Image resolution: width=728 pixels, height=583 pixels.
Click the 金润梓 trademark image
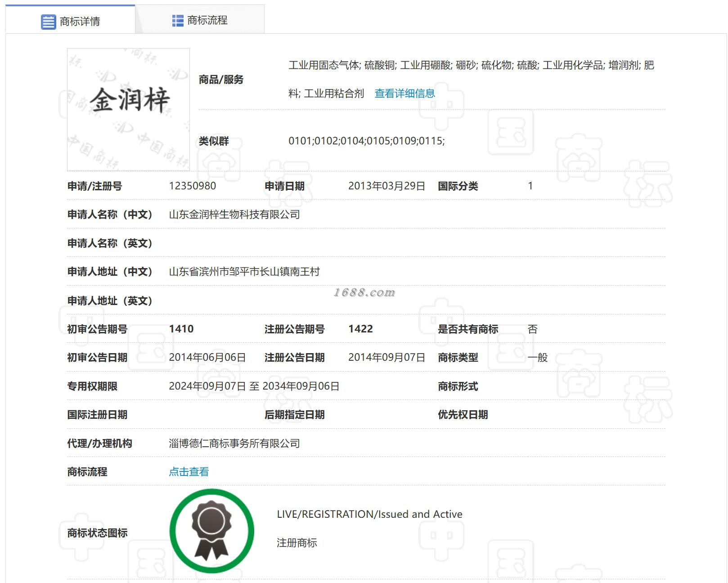pos(128,109)
